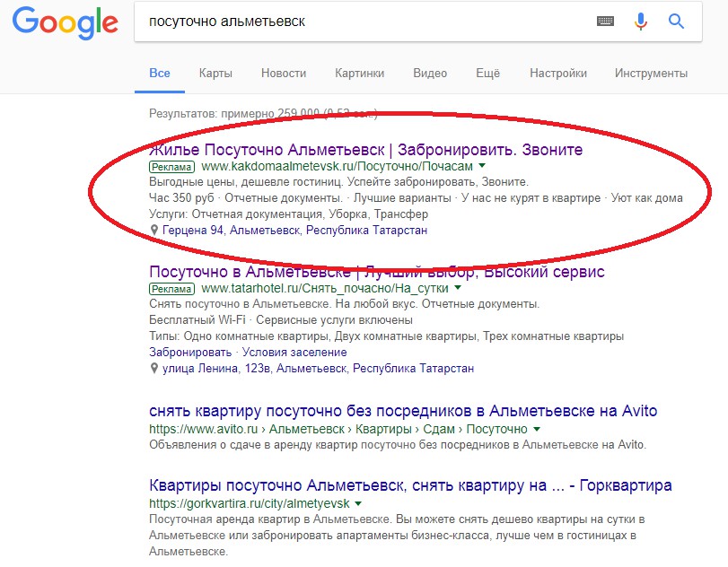Start voice search with the microphone

click(x=640, y=22)
